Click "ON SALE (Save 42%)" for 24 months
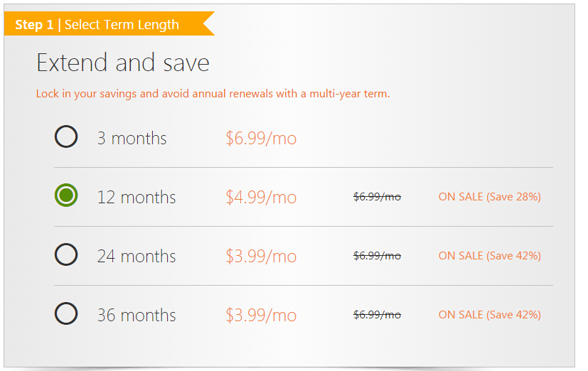 tap(489, 256)
